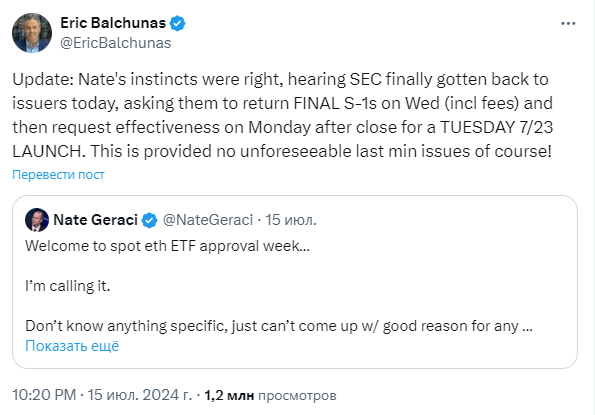Open the @NateGeraci handle in quoted post

208,220
